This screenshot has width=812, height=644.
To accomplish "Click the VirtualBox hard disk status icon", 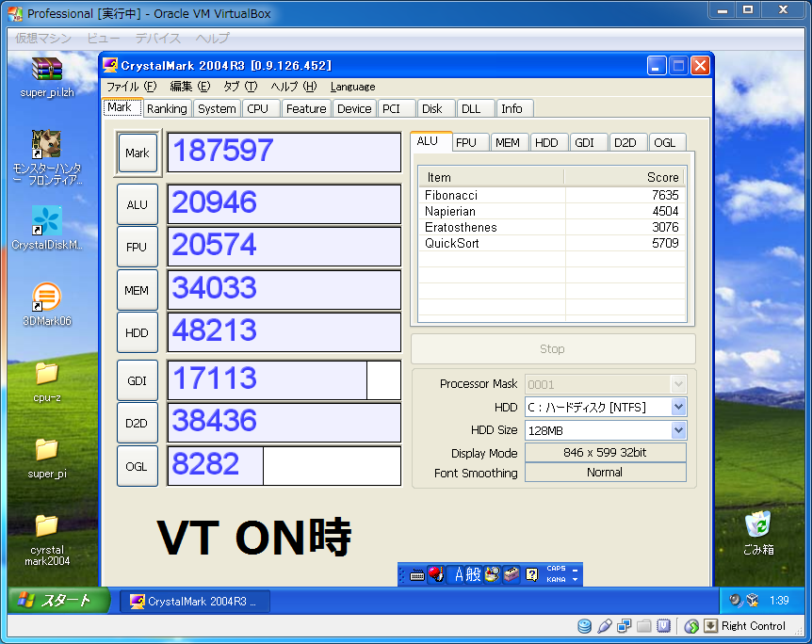I will 584,626.
